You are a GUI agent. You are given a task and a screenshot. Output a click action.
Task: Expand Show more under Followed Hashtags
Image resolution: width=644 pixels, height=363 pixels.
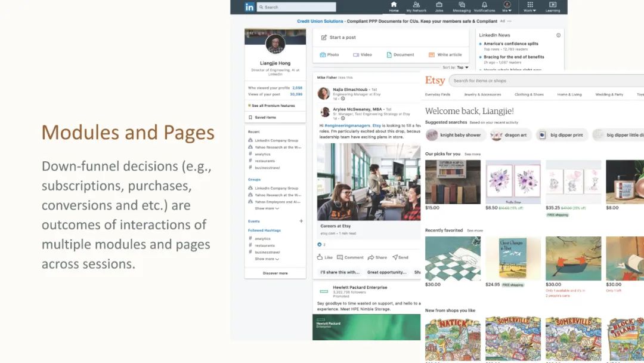267,259
